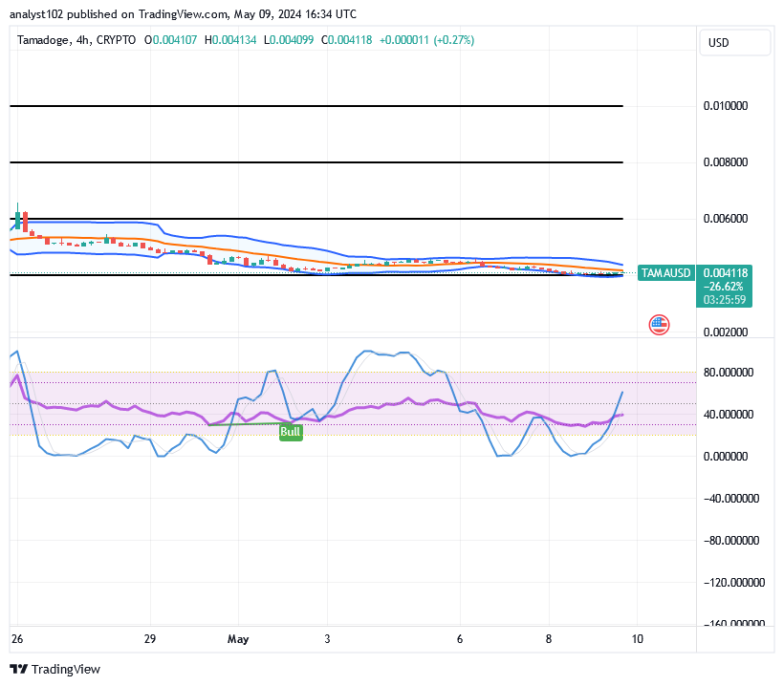Click the 26 date label on time axis
This screenshot has height=686, width=784.
coord(17,639)
